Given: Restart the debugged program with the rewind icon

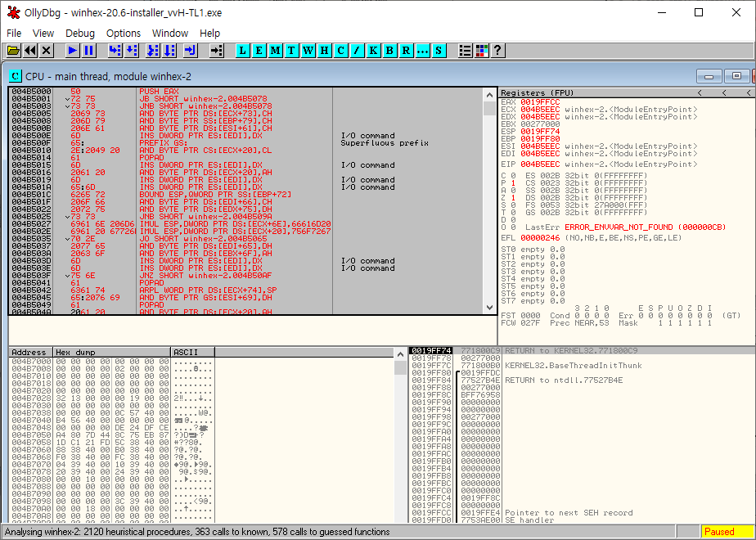Looking at the screenshot, I should coord(30,50).
